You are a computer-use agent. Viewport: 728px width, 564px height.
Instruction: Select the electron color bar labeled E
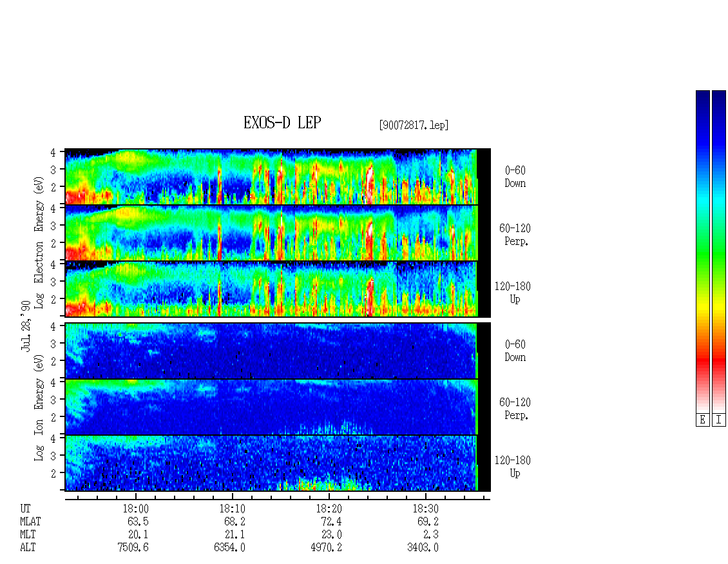[x=702, y=251]
